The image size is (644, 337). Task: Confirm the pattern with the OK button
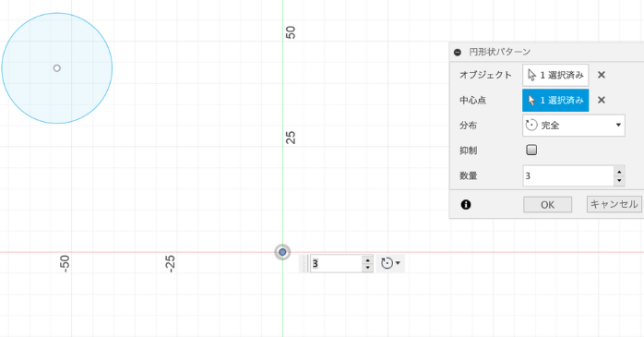point(547,205)
